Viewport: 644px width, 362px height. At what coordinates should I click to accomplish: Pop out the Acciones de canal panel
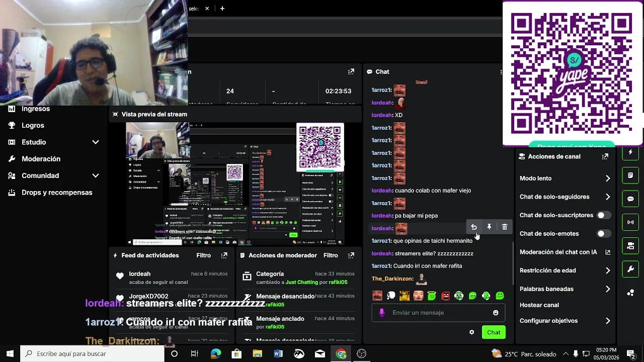(605, 156)
